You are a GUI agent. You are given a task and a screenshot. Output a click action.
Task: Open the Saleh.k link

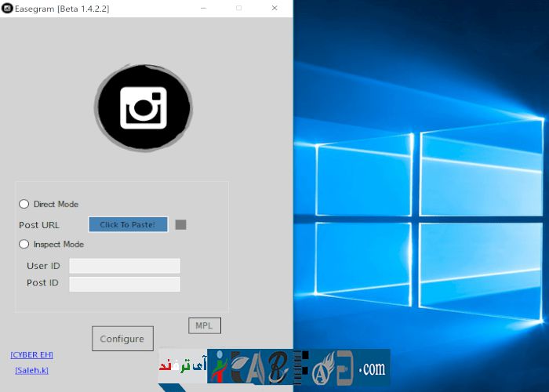(31, 370)
